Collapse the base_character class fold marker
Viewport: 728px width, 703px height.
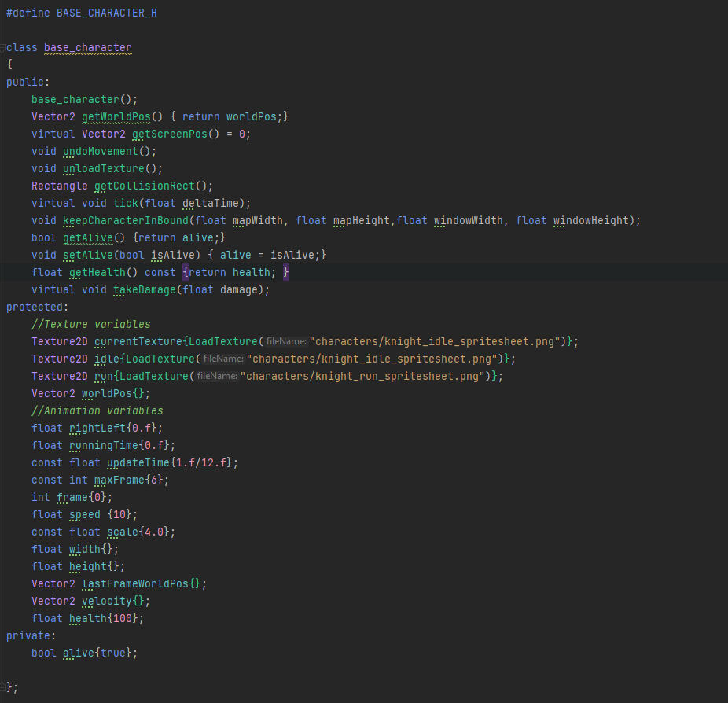click(x=3, y=48)
